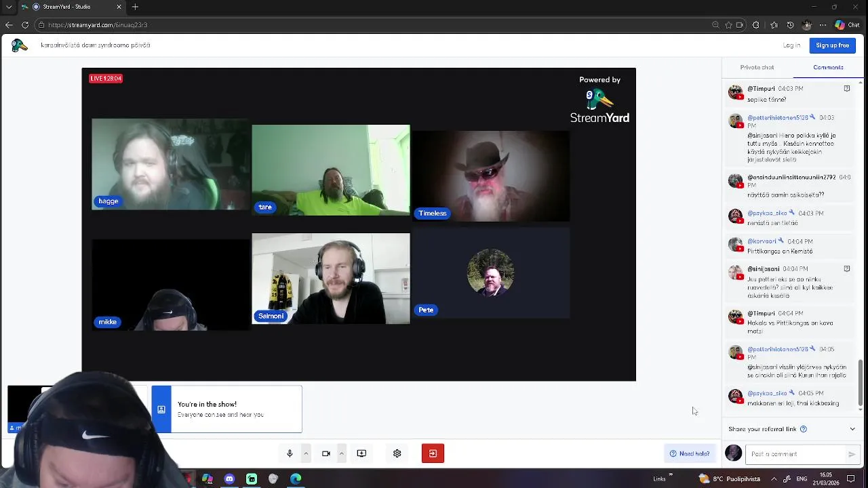Click the red leave studio button
868x488 pixels.
click(433, 453)
